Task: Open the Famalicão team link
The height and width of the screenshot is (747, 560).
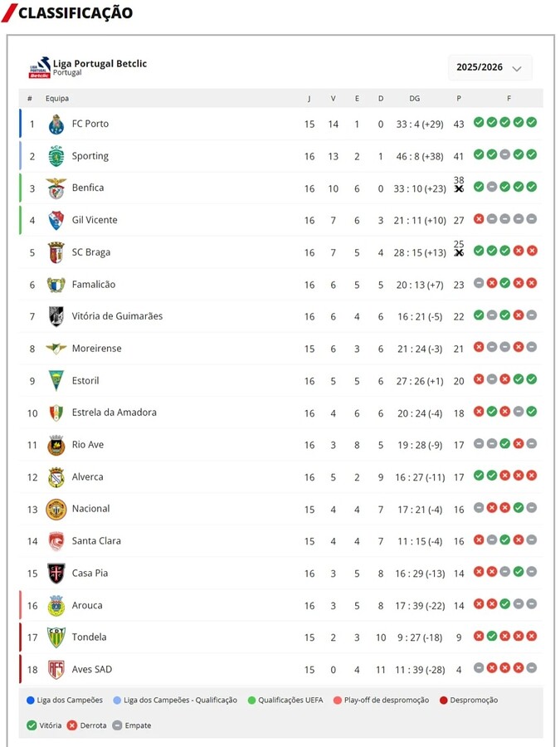Action: pos(94,285)
